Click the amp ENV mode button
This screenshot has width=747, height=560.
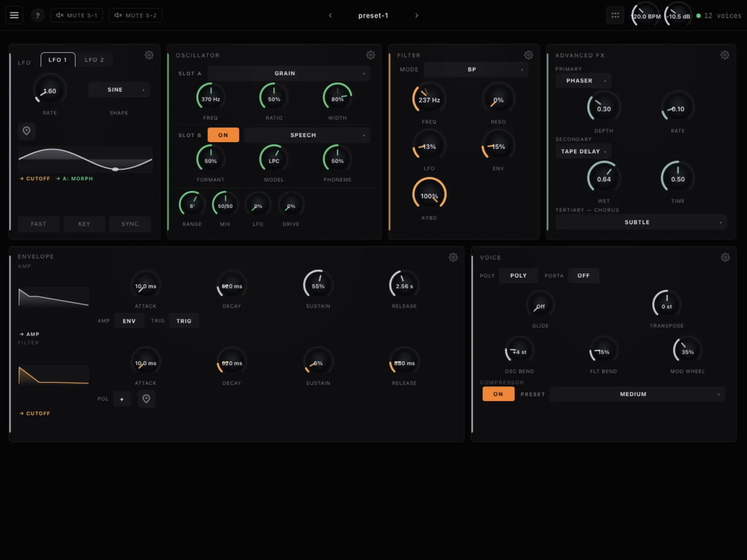point(129,321)
